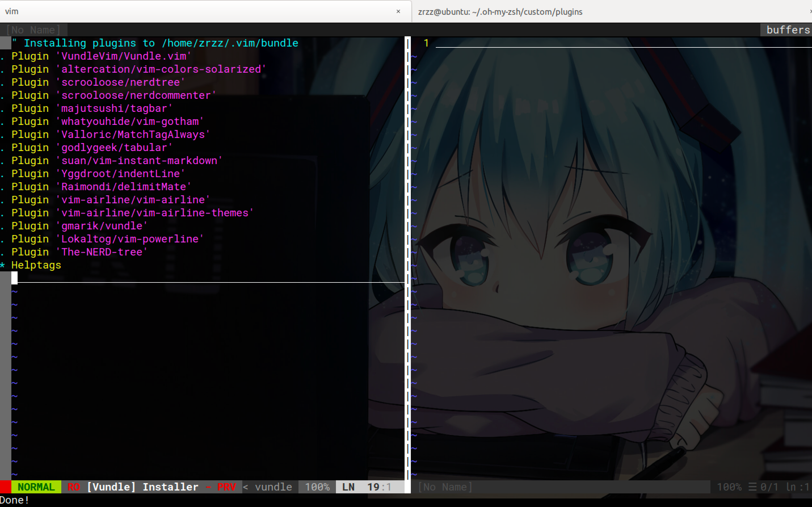Screen dimensions: 812x507
Task: Select Plugin 'altercation/vim-colors-solarized' line
Action: 139,69
